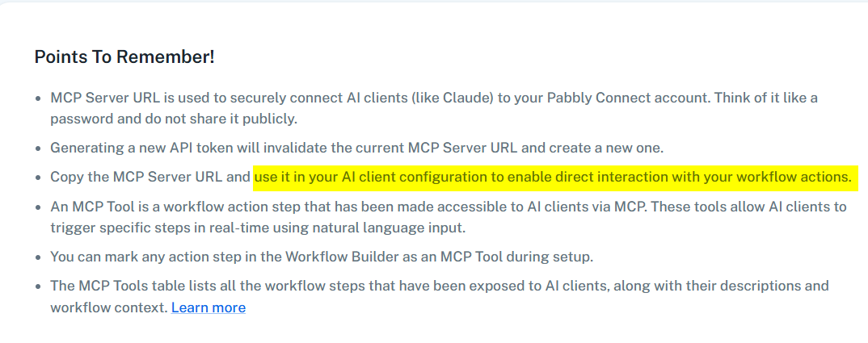Viewport: 868px width, 343px height.
Task: Click the bullet dot beside "MCP Server URL is used"
Action: click(38, 98)
